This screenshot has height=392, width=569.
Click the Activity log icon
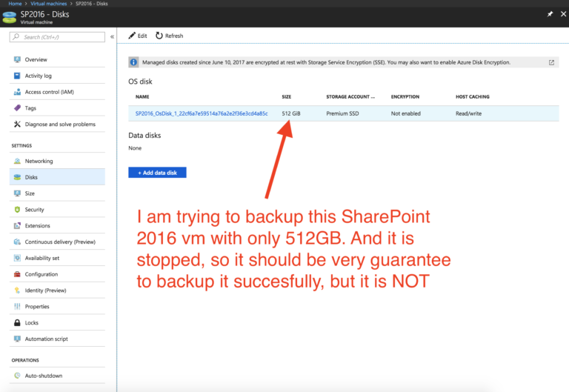[x=17, y=76]
